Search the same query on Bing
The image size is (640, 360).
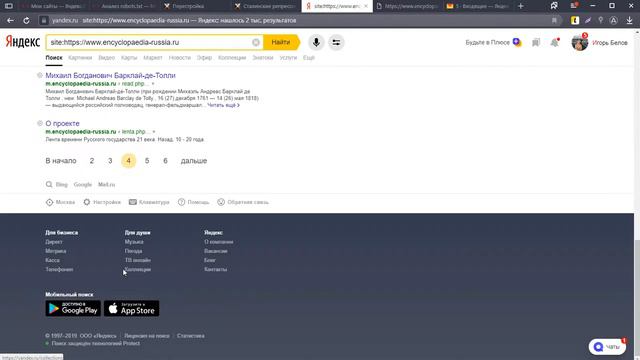[62, 184]
